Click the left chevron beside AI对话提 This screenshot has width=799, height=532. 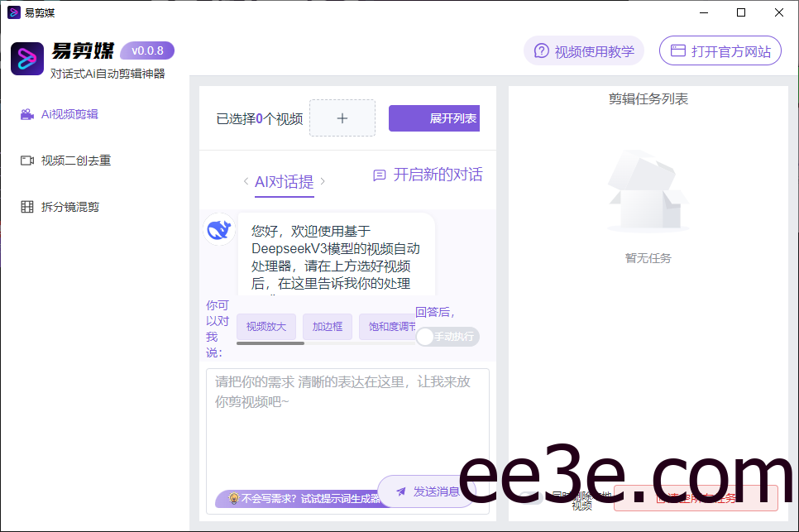[x=246, y=180]
